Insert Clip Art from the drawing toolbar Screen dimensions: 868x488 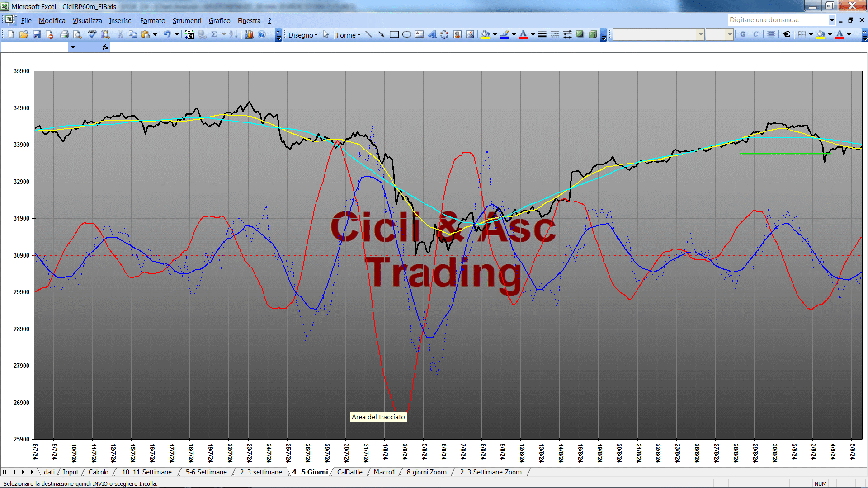[x=458, y=35]
